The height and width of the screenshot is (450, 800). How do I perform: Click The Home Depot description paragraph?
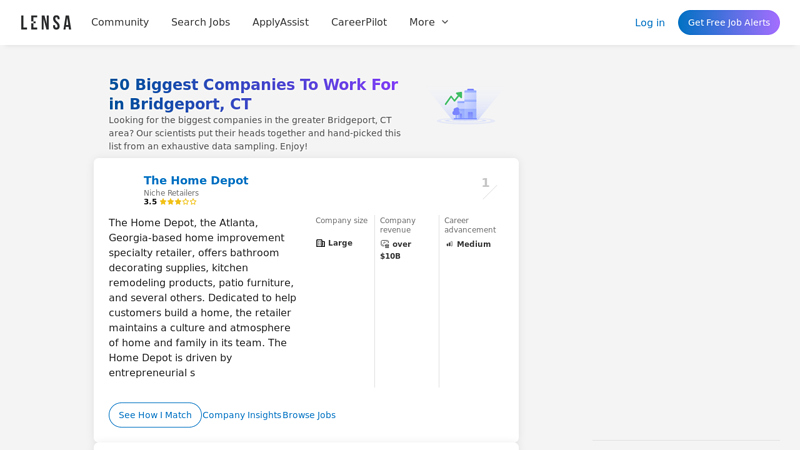click(x=203, y=297)
